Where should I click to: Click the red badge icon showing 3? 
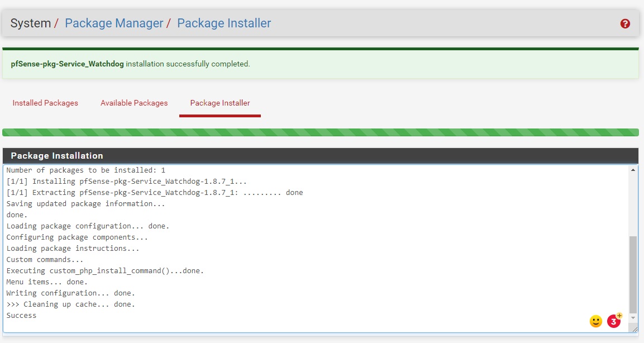click(614, 321)
